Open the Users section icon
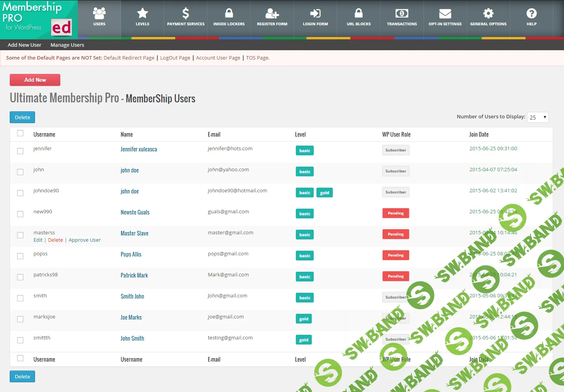This screenshot has width=564, height=392. 99,14
